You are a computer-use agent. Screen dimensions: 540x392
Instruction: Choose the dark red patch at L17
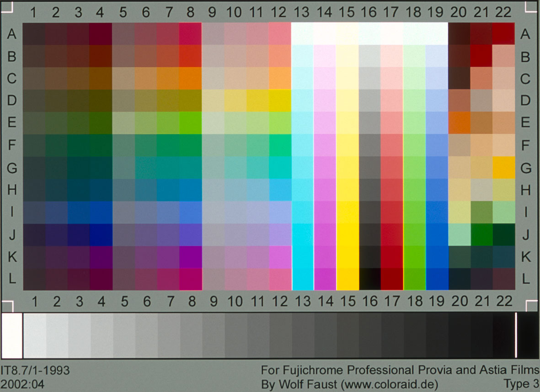tap(392, 279)
